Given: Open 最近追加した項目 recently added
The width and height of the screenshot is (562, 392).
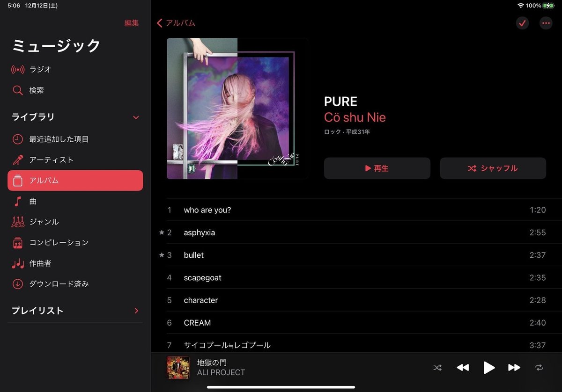Looking at the screenshot, I should point(75,139).
